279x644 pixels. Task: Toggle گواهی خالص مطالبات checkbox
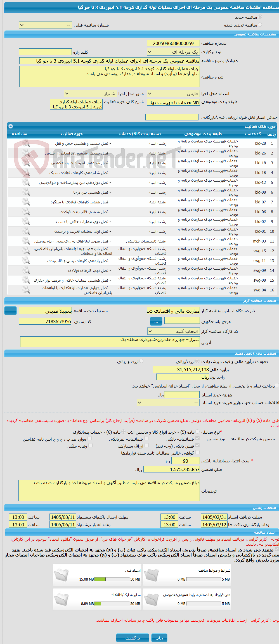198,452
